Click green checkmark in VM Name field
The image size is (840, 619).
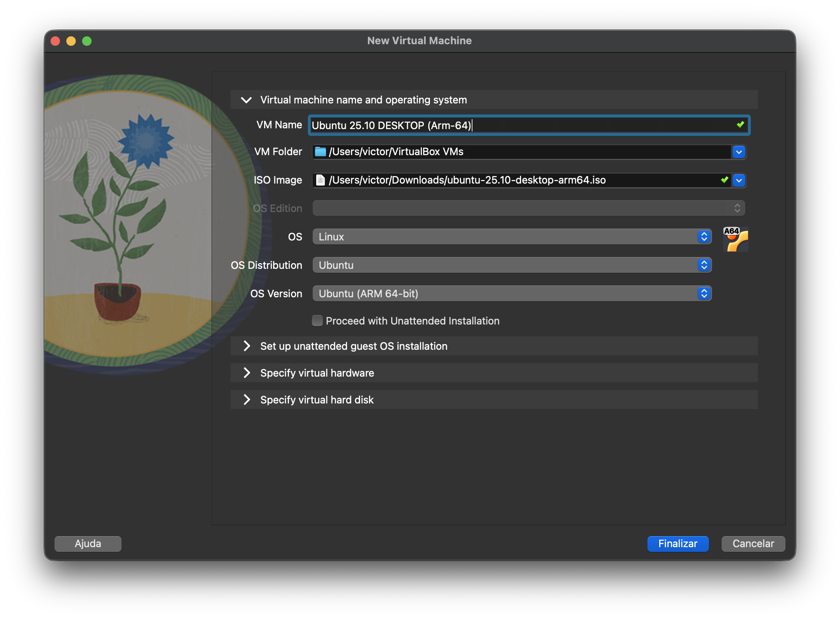click(740, 125)
